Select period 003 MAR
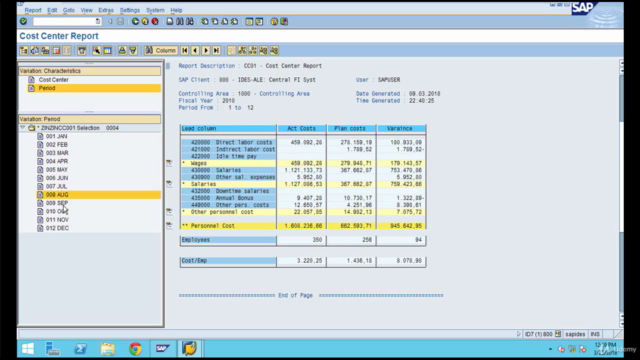 click(57, 153)
